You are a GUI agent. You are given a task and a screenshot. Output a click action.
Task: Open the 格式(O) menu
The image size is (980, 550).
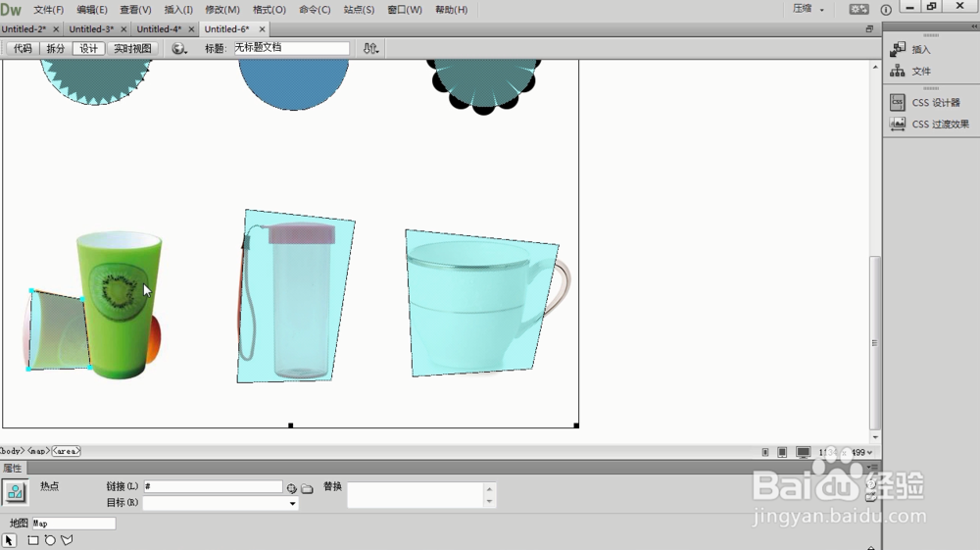pos(269,10)
